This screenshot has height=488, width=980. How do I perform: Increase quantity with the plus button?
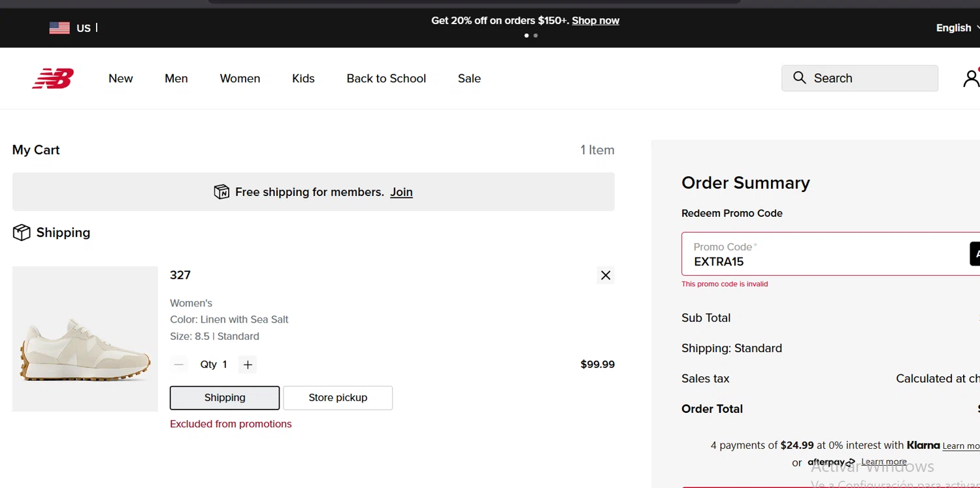pos(248,365)
